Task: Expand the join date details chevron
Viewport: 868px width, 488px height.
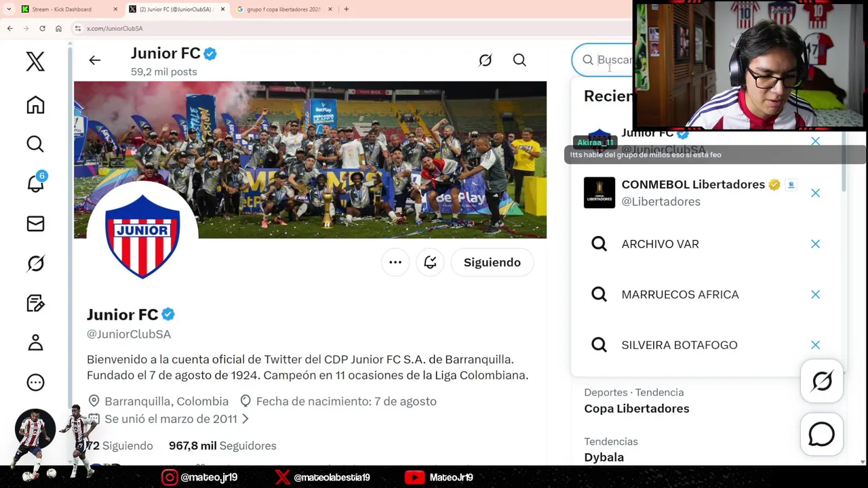Action: (245, 419)
